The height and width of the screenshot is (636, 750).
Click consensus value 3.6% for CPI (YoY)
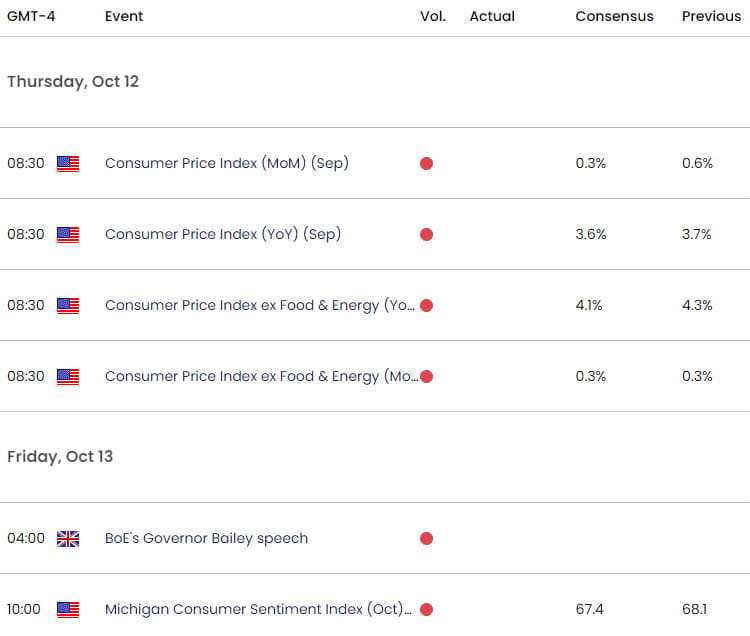pyautogui.click(x=591, y=234)
